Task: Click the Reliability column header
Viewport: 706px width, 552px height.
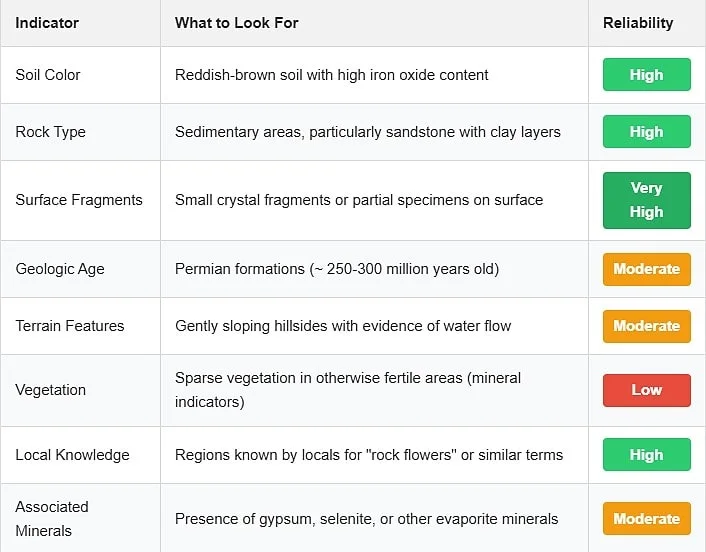Action: click(x=638, y=23)
